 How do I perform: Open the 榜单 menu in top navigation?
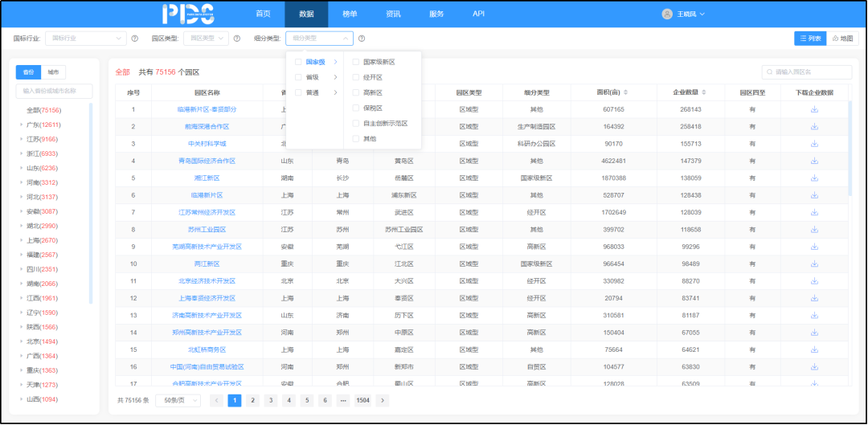pyautogui.click(x=350, y=14)
